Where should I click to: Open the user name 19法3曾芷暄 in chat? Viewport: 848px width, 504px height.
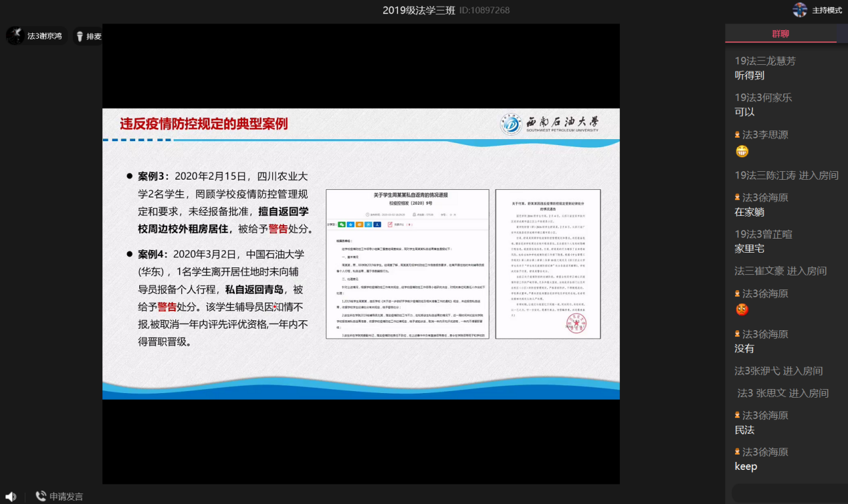pos(763,234)
